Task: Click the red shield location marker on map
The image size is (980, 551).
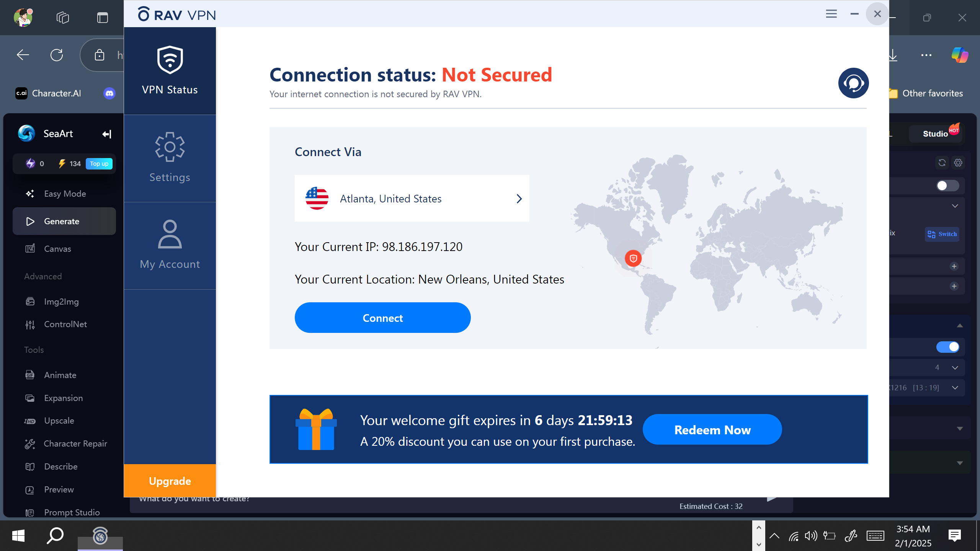Action: [633, 258]
